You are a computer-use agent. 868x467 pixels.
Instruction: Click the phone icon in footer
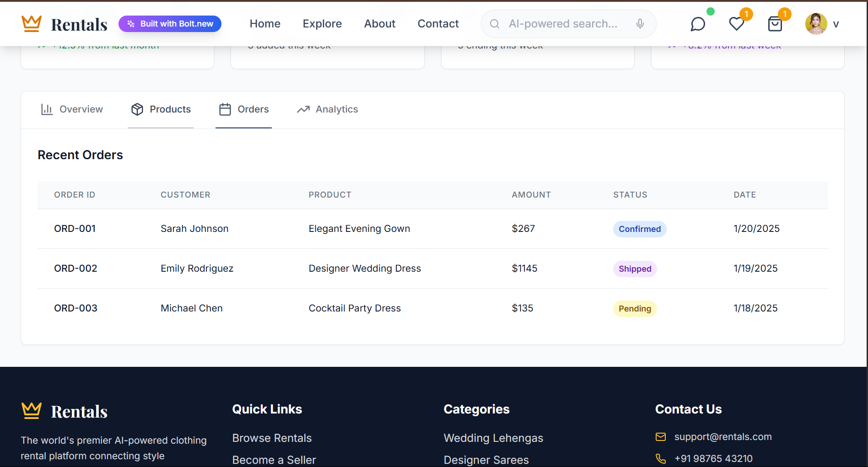point(661,458)
